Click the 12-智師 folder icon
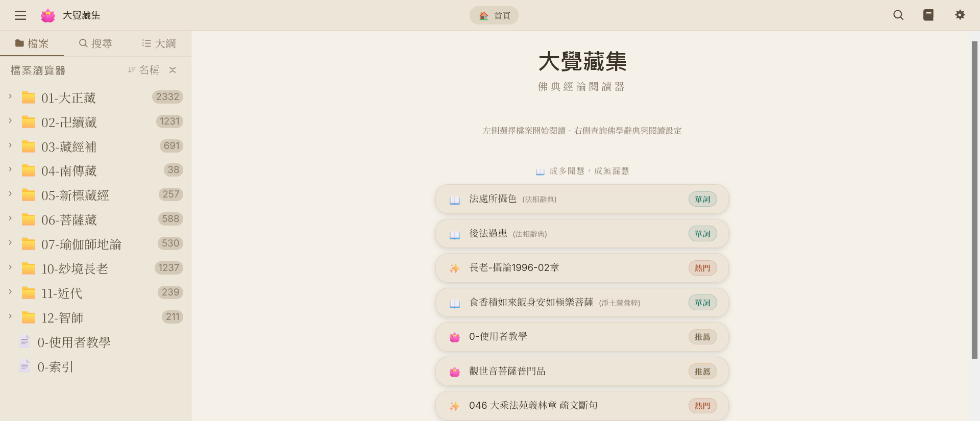 coord(29,317)
